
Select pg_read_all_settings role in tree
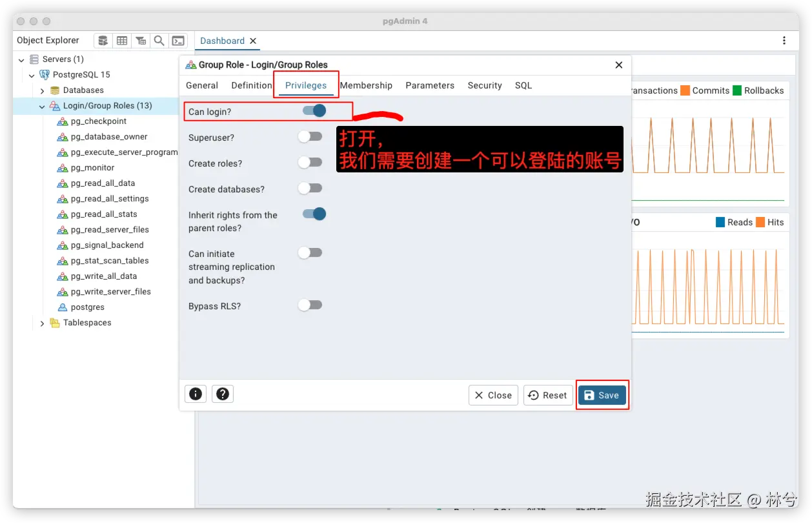point(110,199)
